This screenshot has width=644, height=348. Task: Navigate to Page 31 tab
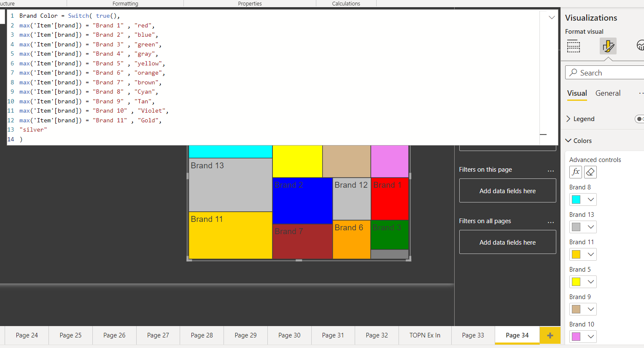point(333,335)
